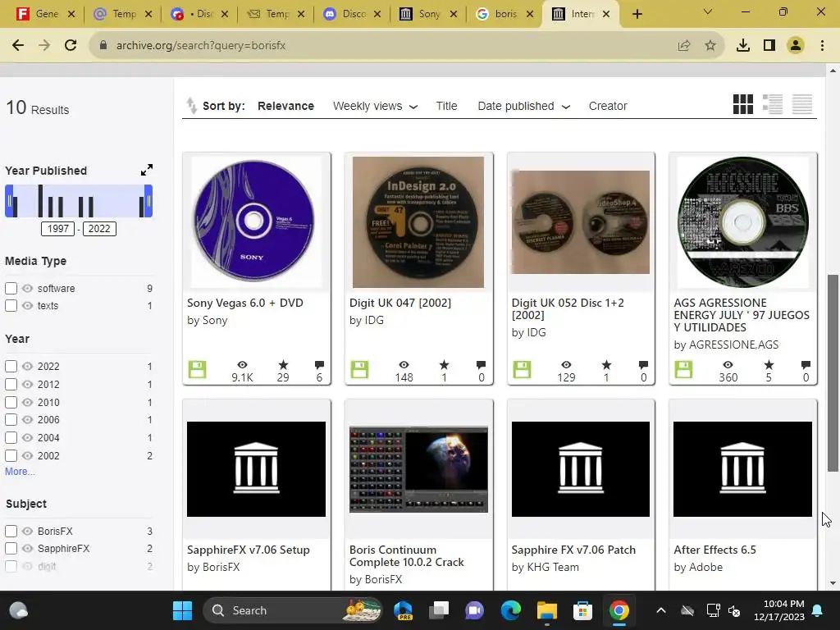Check the BorisFX subject checkbox

11,531
